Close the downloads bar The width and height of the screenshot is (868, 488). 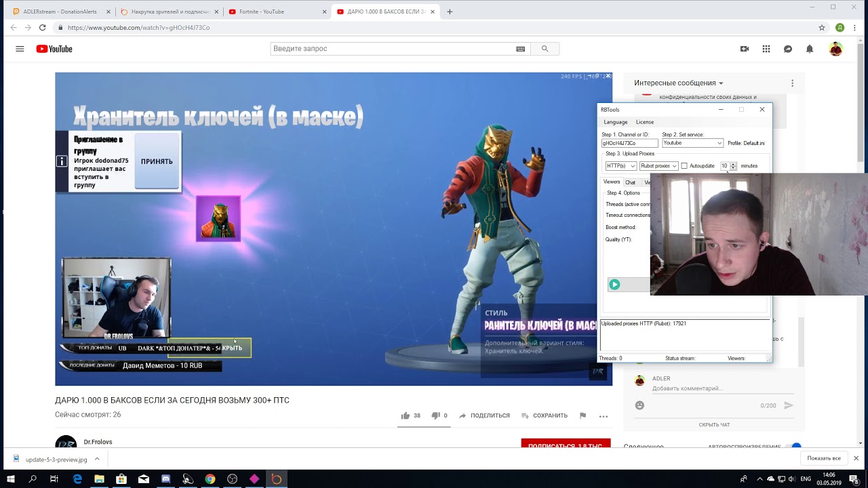(x=856, y=459)
